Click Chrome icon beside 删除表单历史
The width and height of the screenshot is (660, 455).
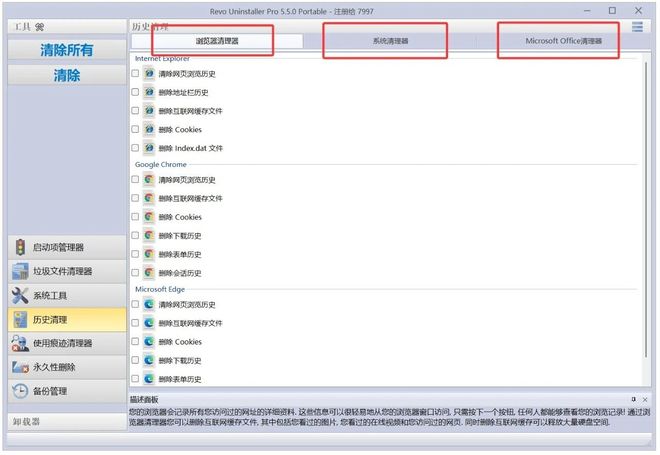[149, 254]
